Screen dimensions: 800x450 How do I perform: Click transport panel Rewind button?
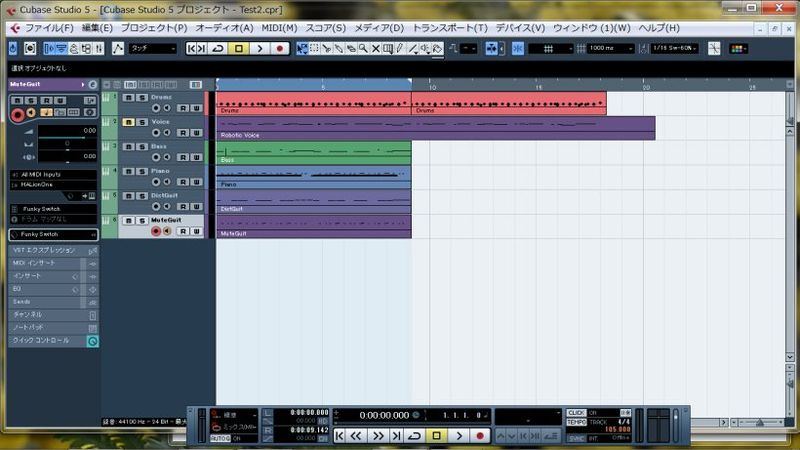coord(356,436)
